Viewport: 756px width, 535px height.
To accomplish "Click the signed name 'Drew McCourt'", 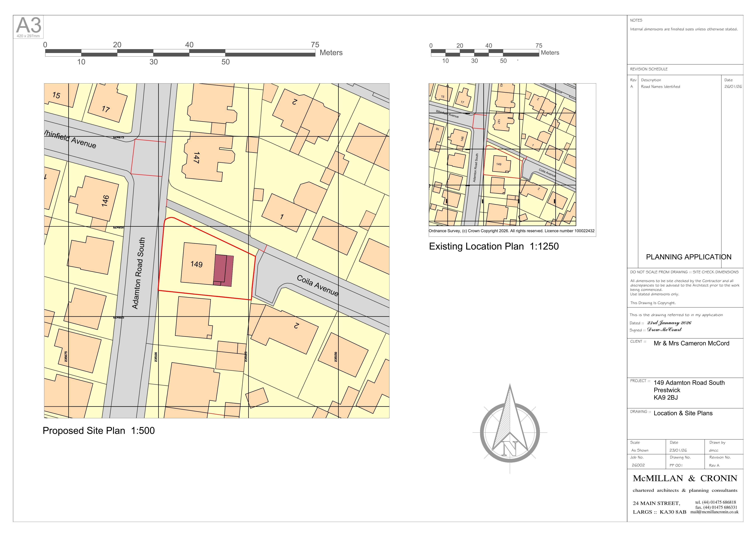I will click(664, 330).
